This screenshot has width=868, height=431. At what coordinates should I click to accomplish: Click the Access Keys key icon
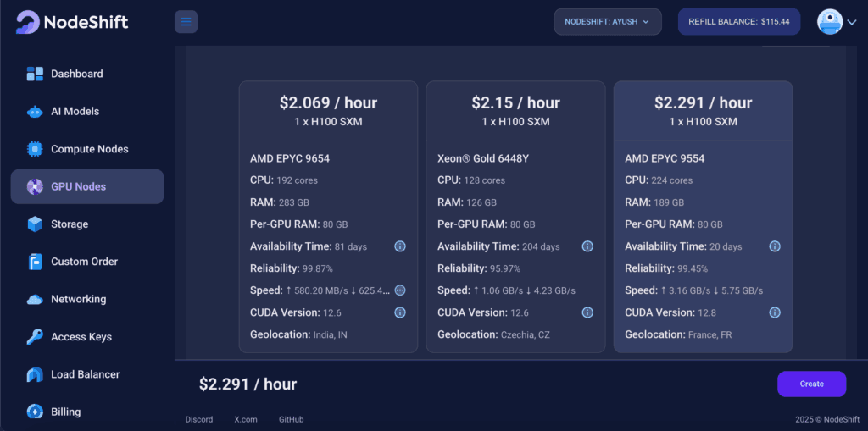pyautogui.click(x=35, y=337)
